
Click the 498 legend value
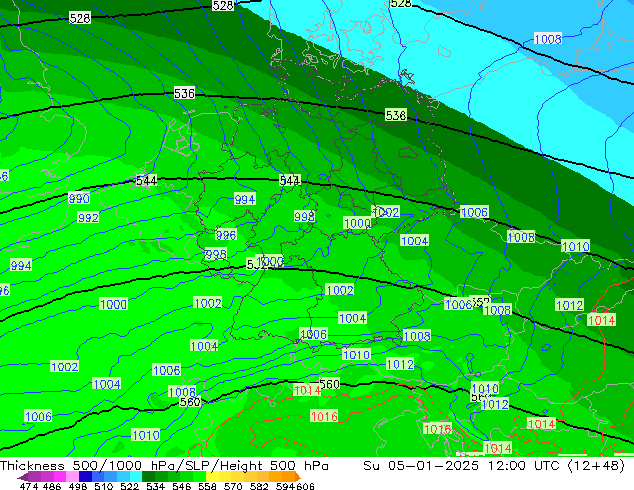(x=78, y=486)
